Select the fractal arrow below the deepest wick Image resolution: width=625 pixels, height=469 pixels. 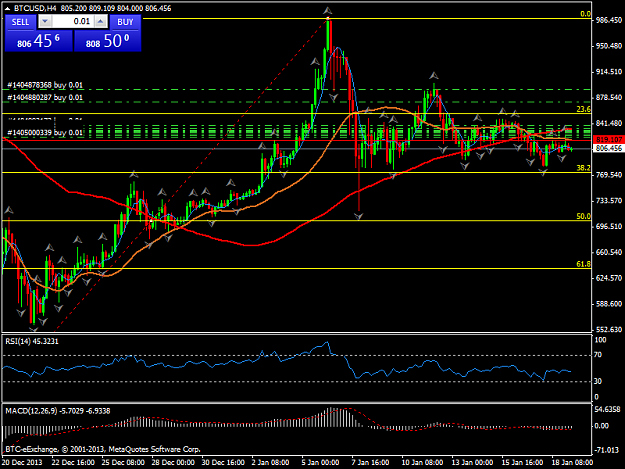358,216
